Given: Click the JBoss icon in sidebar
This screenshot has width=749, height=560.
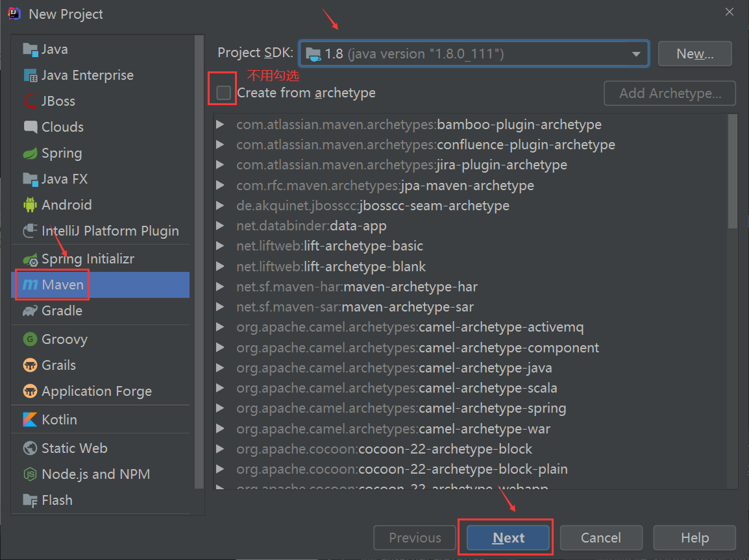Looking at the screenshot, I should (x=30, y=101).
